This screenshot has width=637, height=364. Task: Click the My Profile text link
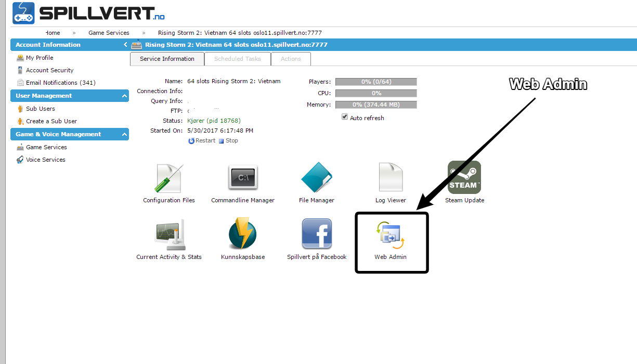pos(40,58)
